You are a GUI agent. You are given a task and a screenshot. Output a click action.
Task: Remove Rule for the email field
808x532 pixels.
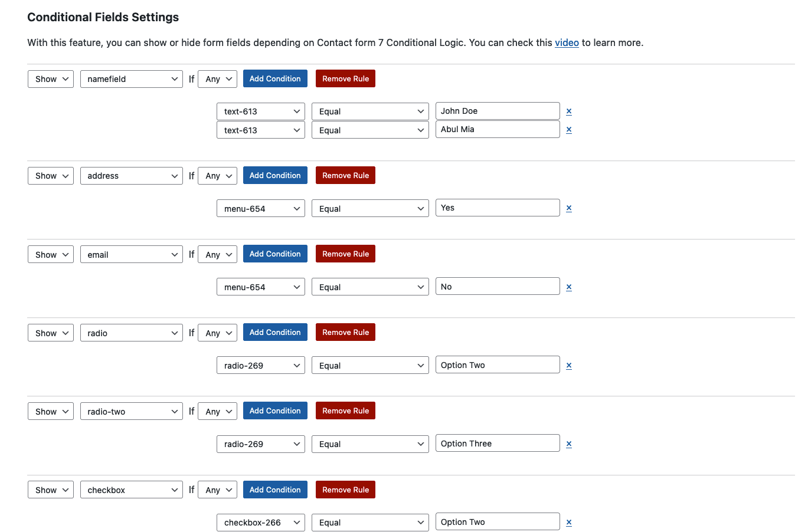click(345, 254)
